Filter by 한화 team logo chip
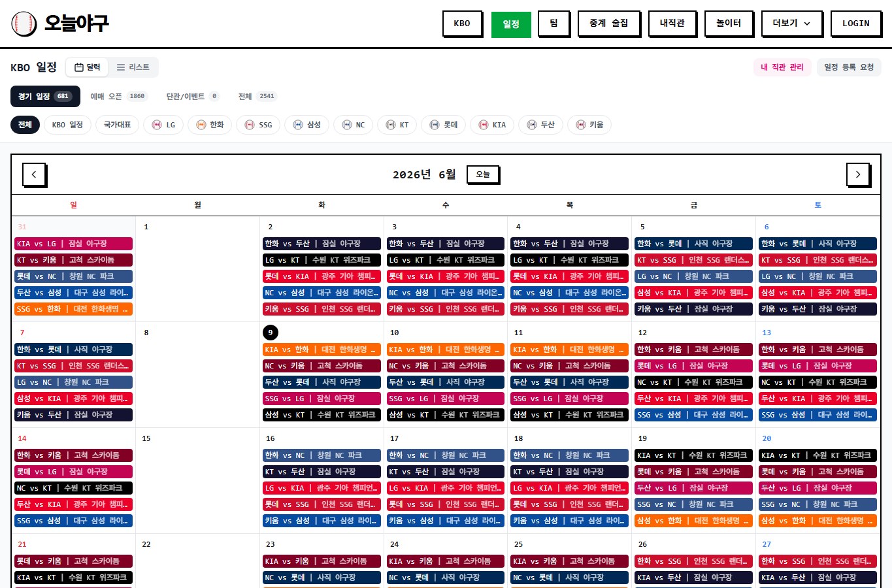 tap(210, 125)
